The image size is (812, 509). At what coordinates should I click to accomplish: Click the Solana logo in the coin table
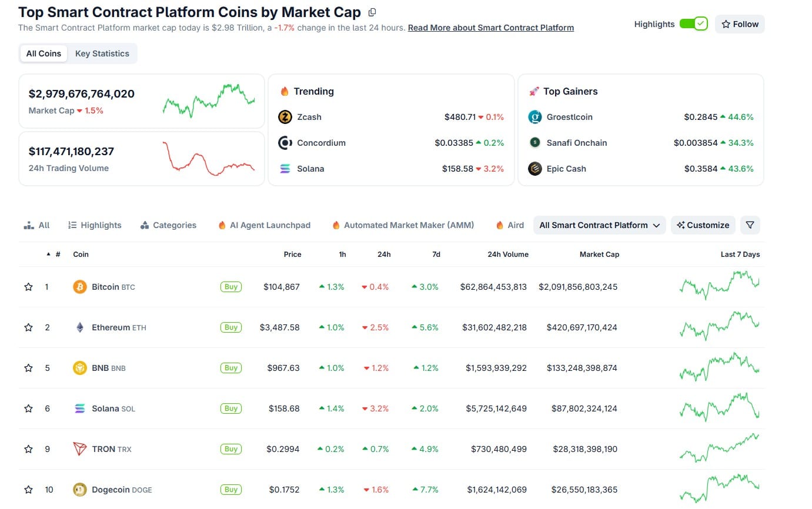click(x=79, y=408)
